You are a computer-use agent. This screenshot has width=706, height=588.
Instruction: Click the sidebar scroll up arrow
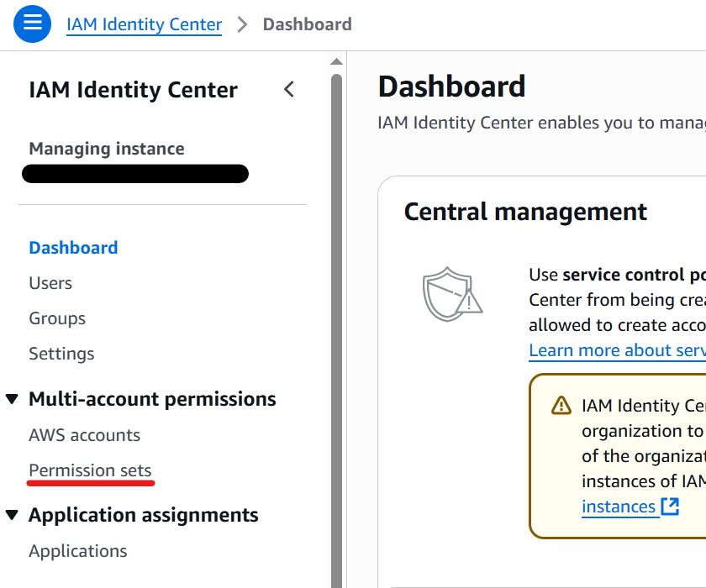coord(336,61)
